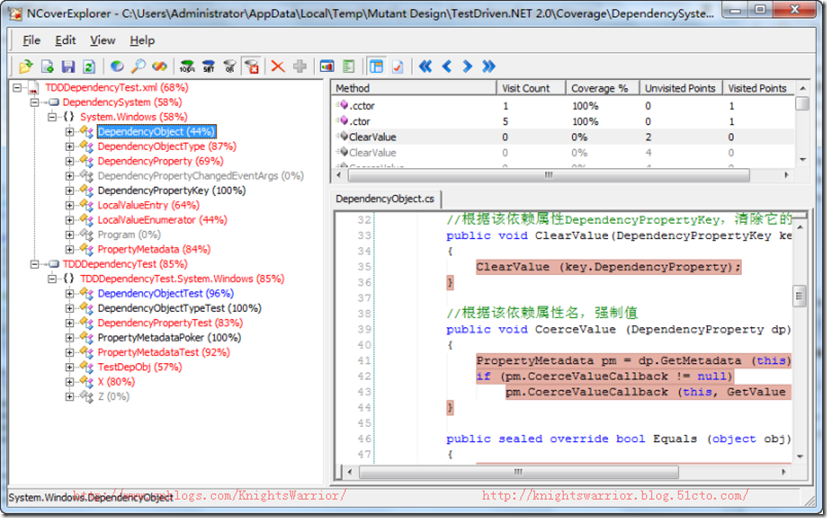The width and height of the screenshot is (827, 518).
Task: Click the magnifying glass find icon
Action: (x=138, y=66)
